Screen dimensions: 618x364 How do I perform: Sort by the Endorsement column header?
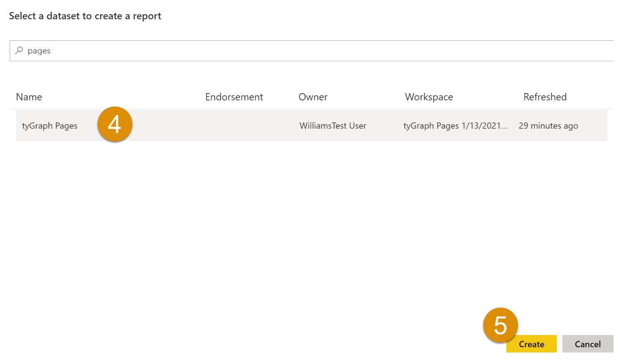pos(234,97)
